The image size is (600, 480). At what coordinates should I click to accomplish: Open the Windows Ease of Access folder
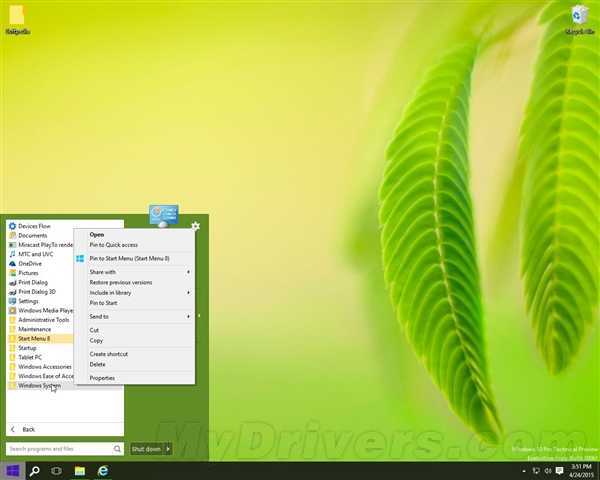pos(40,376)
